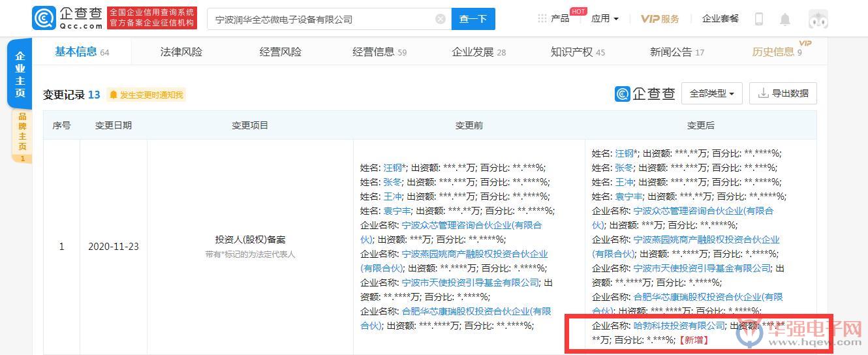Open 宁波众芯管理咨询合伙企业 link in 变更后
Viewport: 868px width, 355px height.
coord(683,217)
